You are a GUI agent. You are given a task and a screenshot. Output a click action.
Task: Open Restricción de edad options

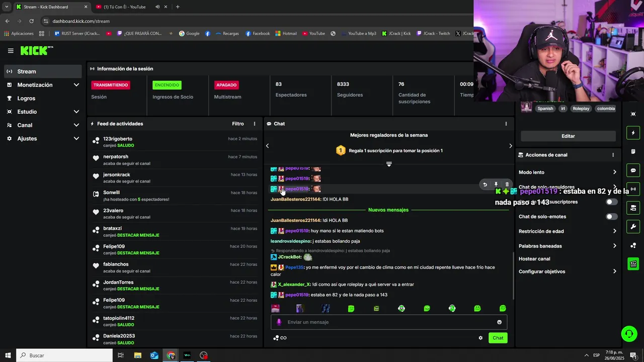568,231
